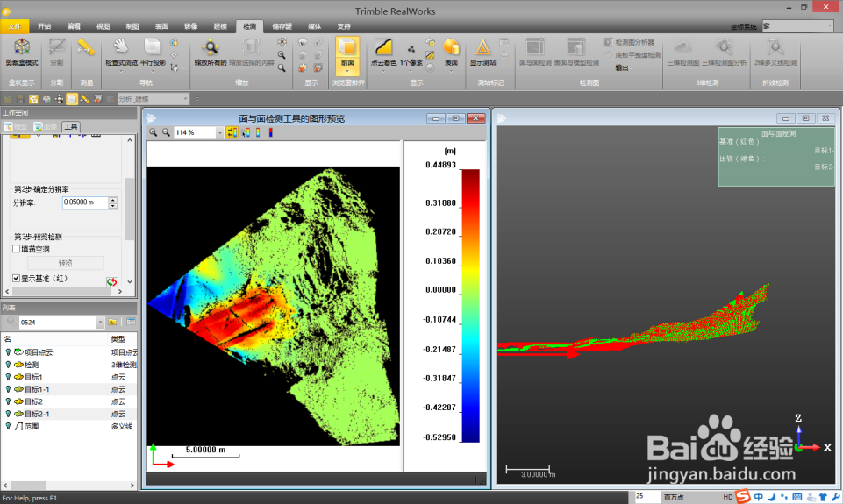Click the ribbon zoom-out magnifier icon
The height and width of the screenshot is (504, 843).
point(282,67)
